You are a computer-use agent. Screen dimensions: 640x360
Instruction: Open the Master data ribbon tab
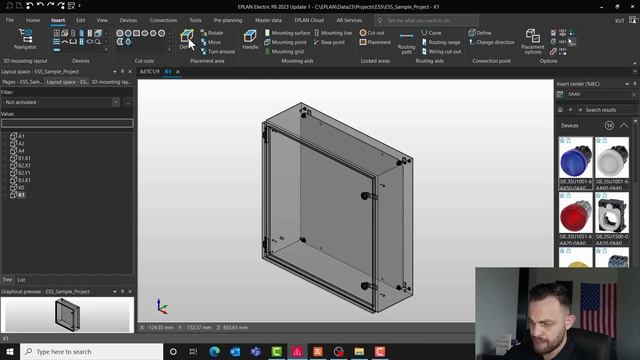coord(268,20)
